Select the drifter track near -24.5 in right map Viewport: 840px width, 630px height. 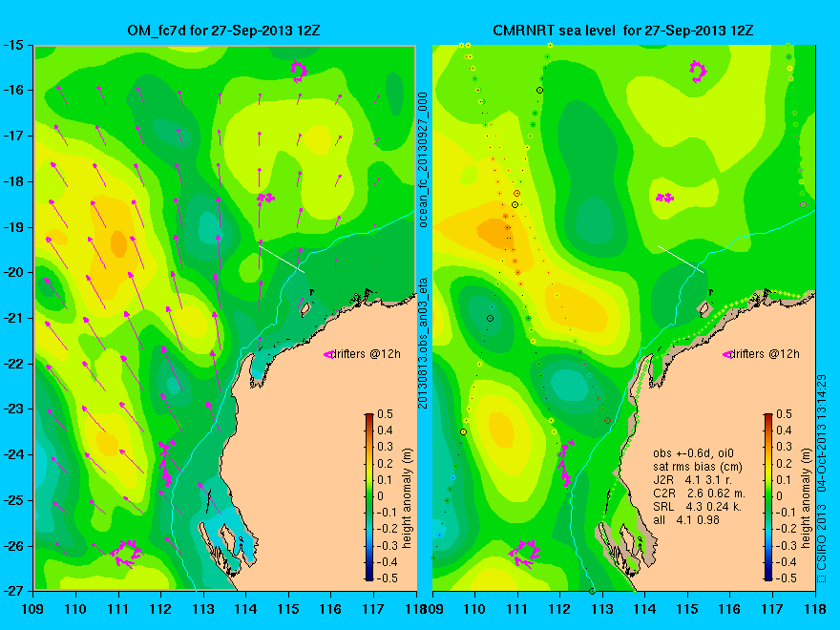pyautogui.click(x=565, y=462)
